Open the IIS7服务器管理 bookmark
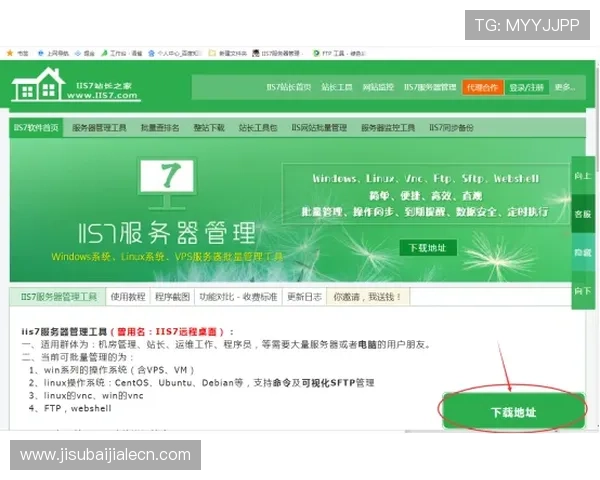The image size is (600, 480). [x=276, y=53]
